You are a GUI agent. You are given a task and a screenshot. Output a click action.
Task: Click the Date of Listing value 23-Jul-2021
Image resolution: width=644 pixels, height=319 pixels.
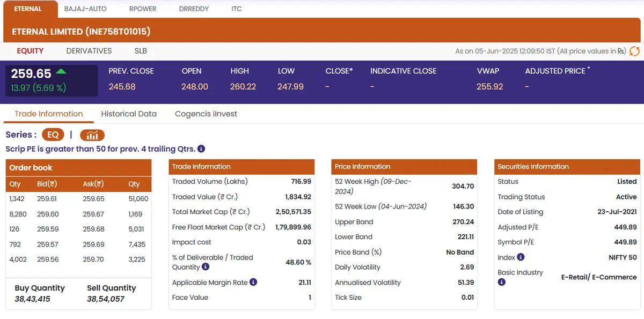pyautogui.click(x=618, y=212)
